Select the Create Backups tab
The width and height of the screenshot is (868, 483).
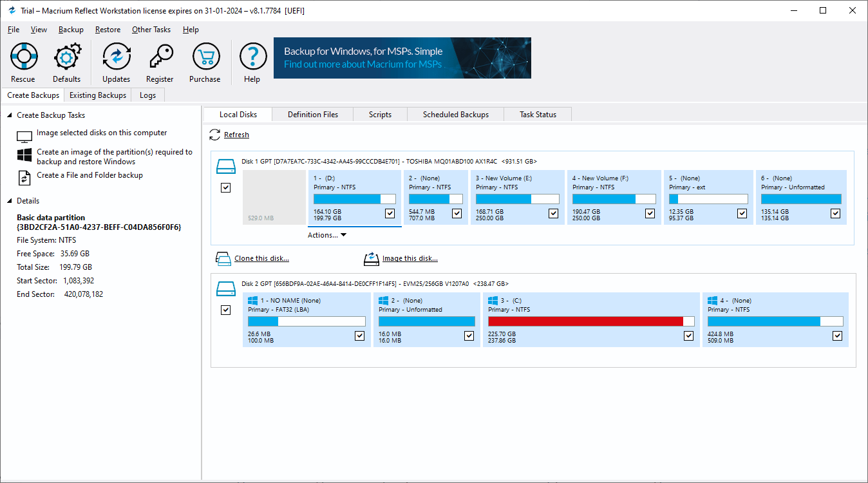coord(33,95)
